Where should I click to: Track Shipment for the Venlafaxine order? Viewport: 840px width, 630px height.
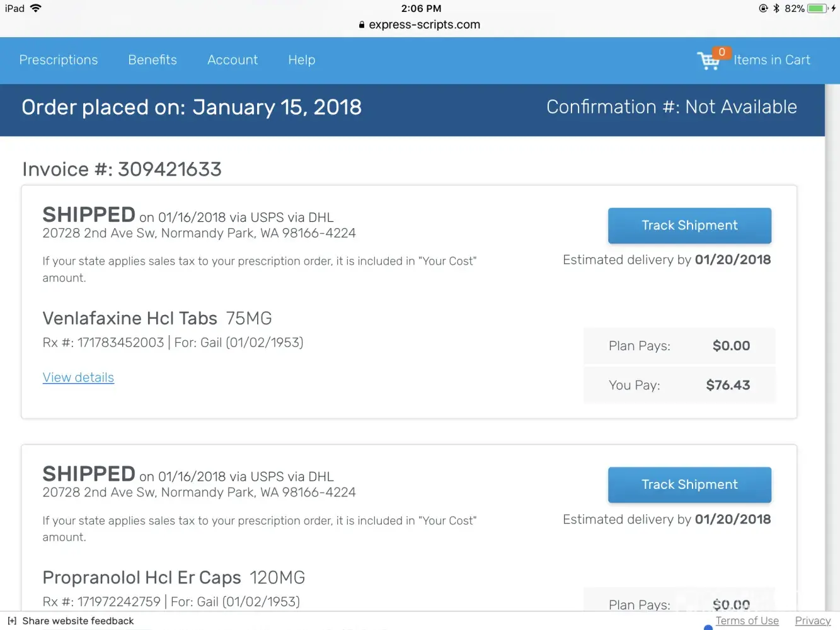click(x=689, y=226)
